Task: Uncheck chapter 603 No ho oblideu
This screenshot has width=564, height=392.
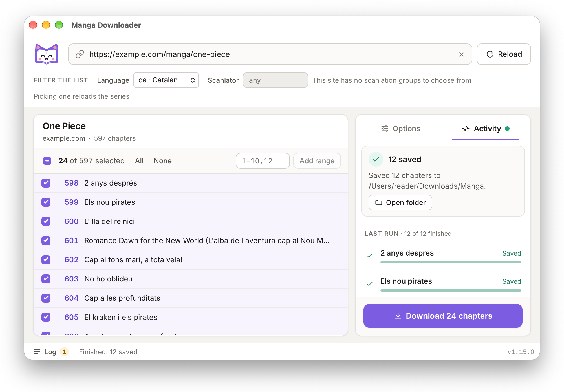Action: 46,279
